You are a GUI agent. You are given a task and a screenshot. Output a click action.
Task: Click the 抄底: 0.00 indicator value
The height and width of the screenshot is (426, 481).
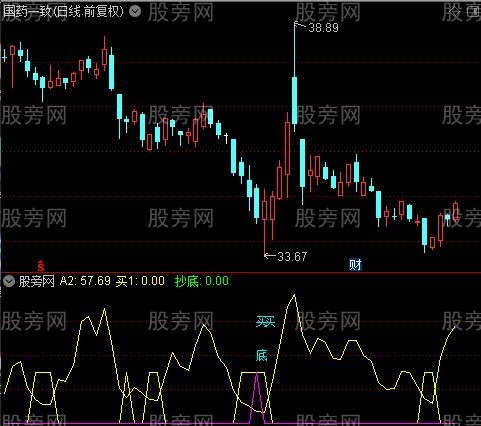tap(202, 281)
